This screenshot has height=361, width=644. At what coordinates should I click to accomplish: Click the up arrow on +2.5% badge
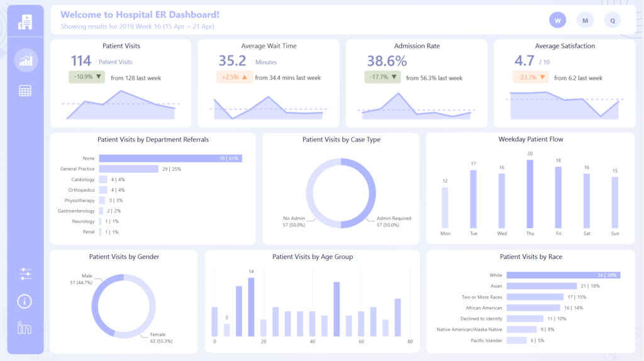[244, 77]
